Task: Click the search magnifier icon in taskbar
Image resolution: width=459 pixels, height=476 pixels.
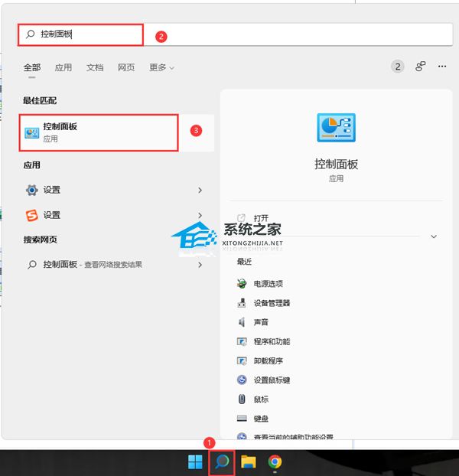Action: (x=222, y=461)
